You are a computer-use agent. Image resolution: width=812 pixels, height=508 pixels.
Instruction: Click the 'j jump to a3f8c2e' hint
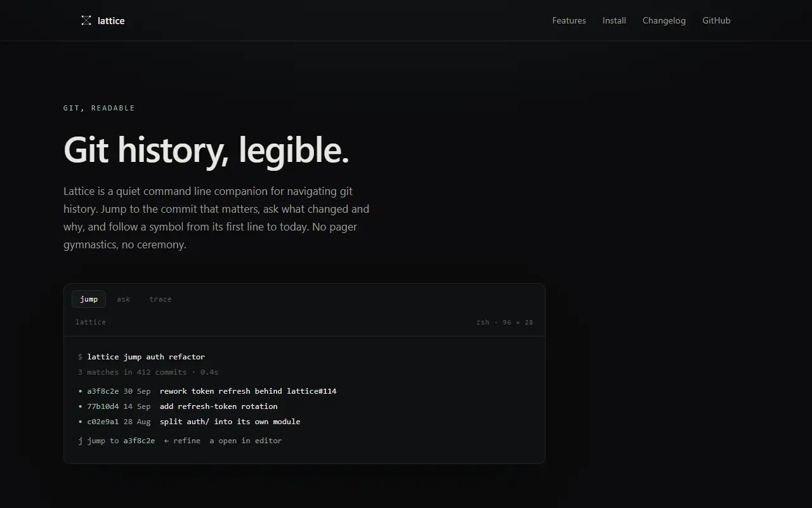click(117, 441)
